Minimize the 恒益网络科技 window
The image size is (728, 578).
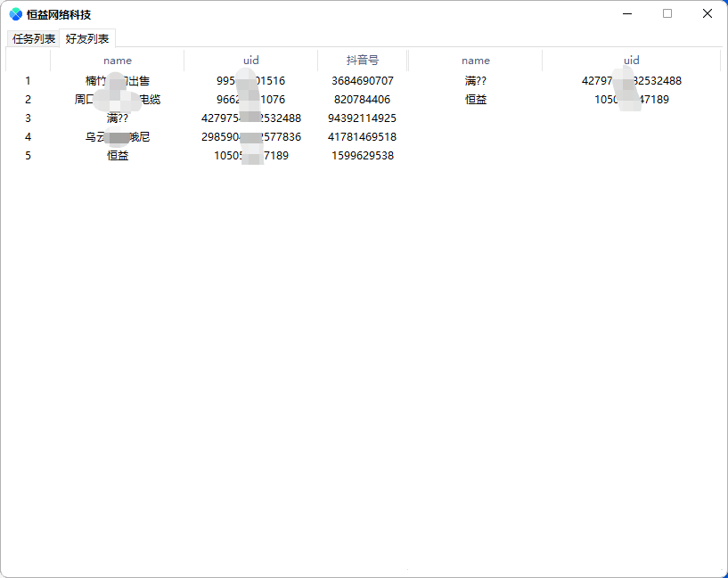(627, 14)
